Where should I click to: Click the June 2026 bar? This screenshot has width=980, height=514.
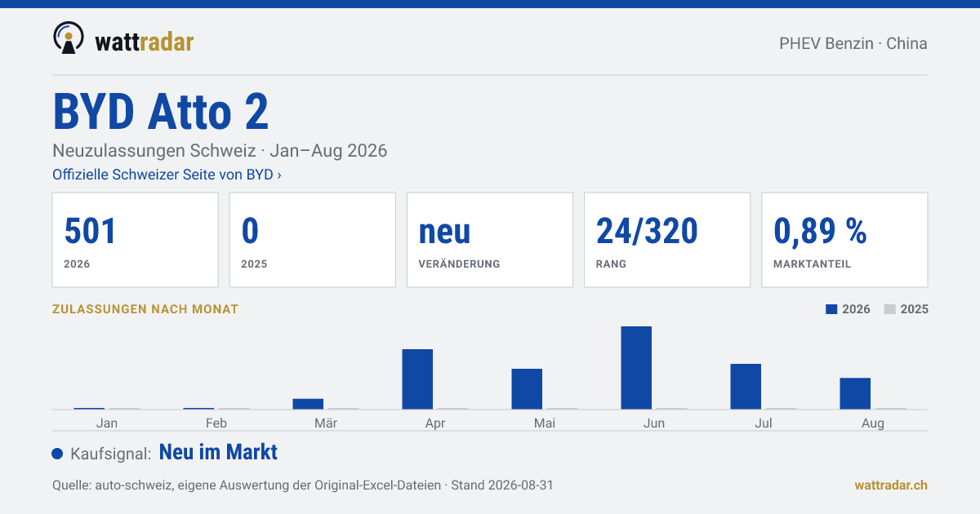click(636, 368)
